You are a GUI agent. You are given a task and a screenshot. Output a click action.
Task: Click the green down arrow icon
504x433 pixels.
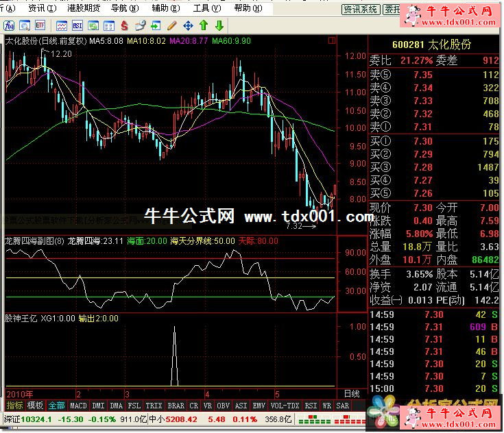pyautogui.click(x=219, y=26)
